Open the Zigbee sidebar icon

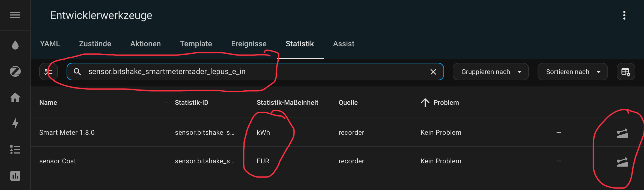15,71
